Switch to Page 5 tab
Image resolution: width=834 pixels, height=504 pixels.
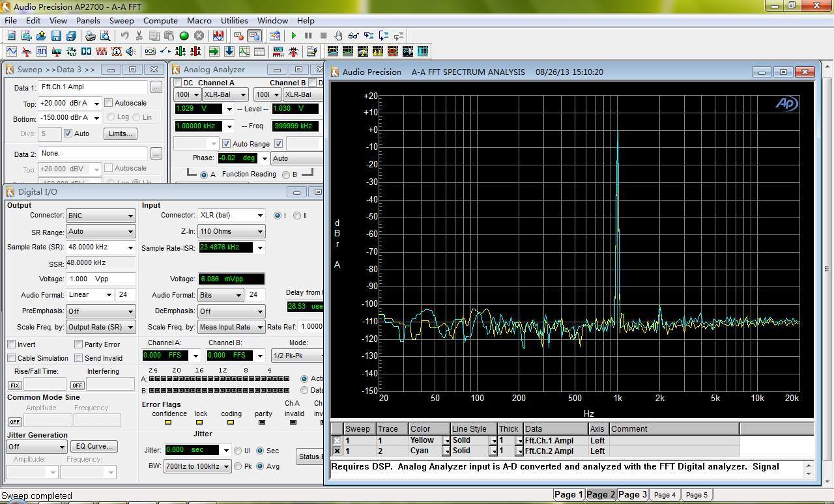pyautogui.click(x=696, y=495)
